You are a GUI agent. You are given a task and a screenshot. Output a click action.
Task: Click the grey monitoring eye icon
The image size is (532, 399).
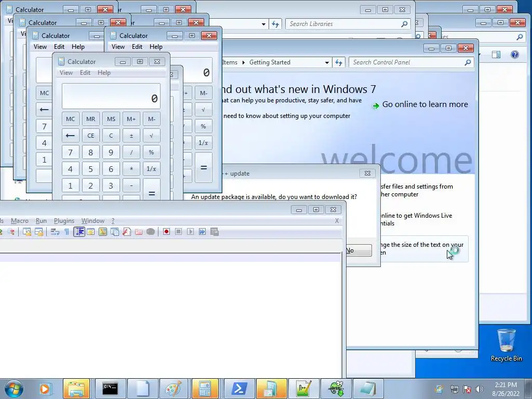[x=151, y=232]
